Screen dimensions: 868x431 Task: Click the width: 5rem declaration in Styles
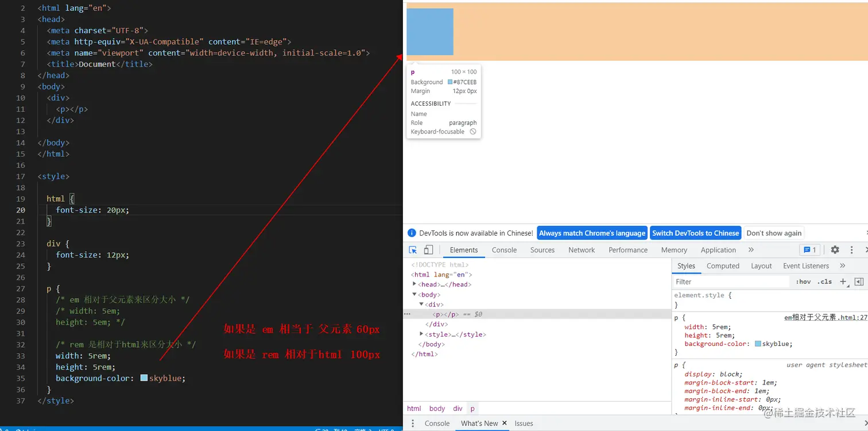click(x=708, y=327)
